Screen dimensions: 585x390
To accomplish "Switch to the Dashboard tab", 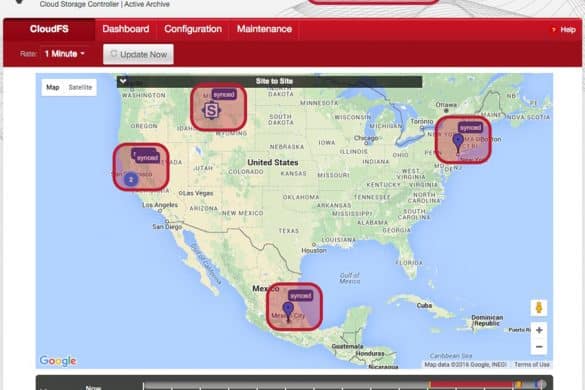I will (126, 29).
